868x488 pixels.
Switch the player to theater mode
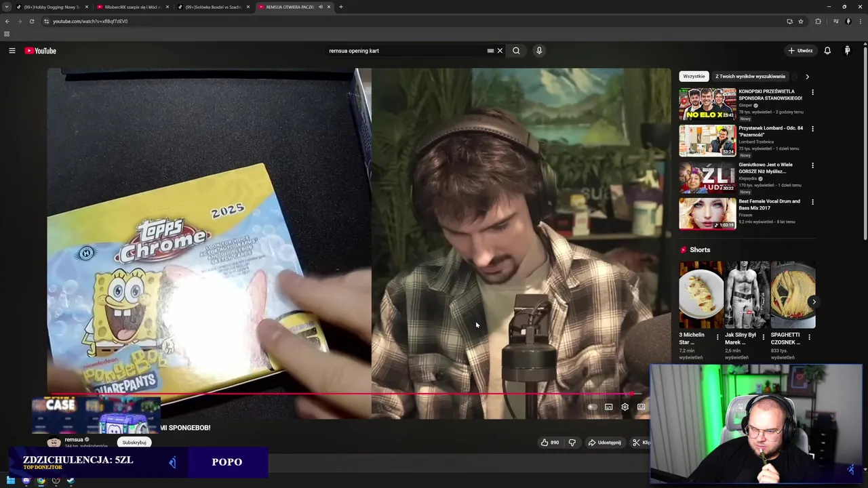coord(641,407)
